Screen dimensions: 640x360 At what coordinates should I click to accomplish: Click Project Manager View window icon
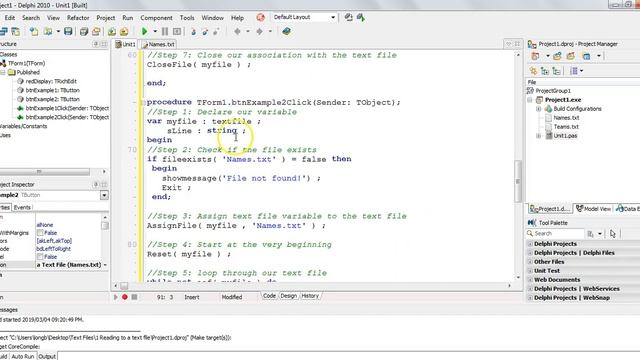pyautogui.click(x=587, y=56)
